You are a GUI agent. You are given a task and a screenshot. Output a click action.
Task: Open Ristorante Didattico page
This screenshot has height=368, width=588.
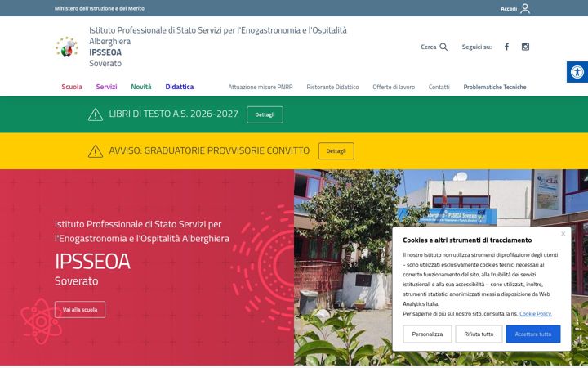pyautogui.click(x=332, y=88)
